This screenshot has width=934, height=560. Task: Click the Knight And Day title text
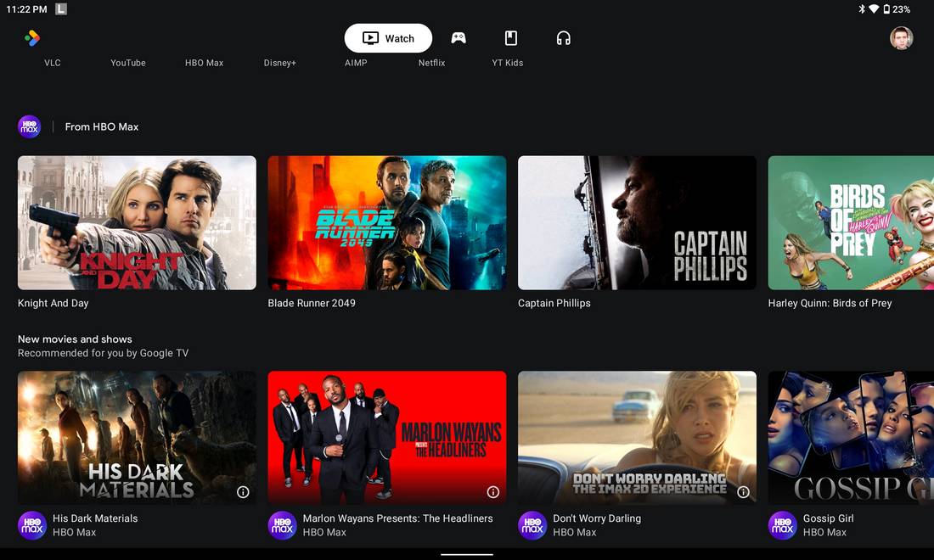[53, 303]
